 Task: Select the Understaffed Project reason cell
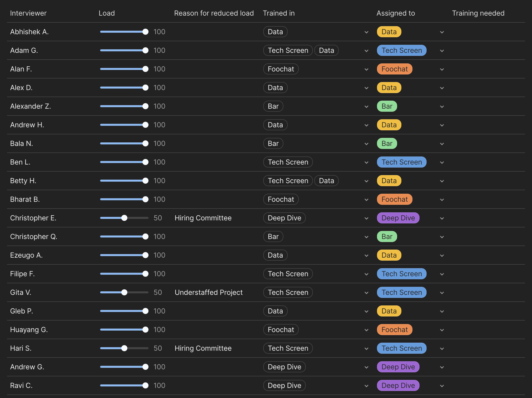click(x=209, y=292)
